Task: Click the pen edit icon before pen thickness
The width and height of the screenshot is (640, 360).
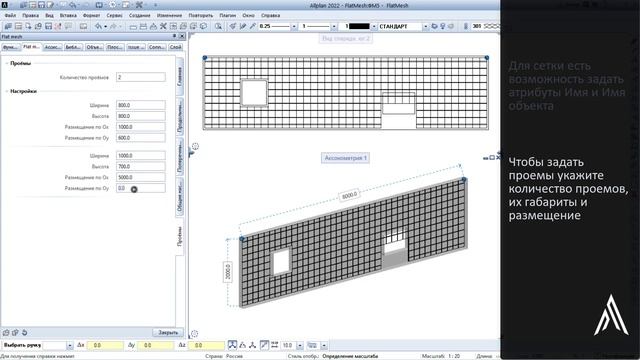Action: (x=242, y=26)
